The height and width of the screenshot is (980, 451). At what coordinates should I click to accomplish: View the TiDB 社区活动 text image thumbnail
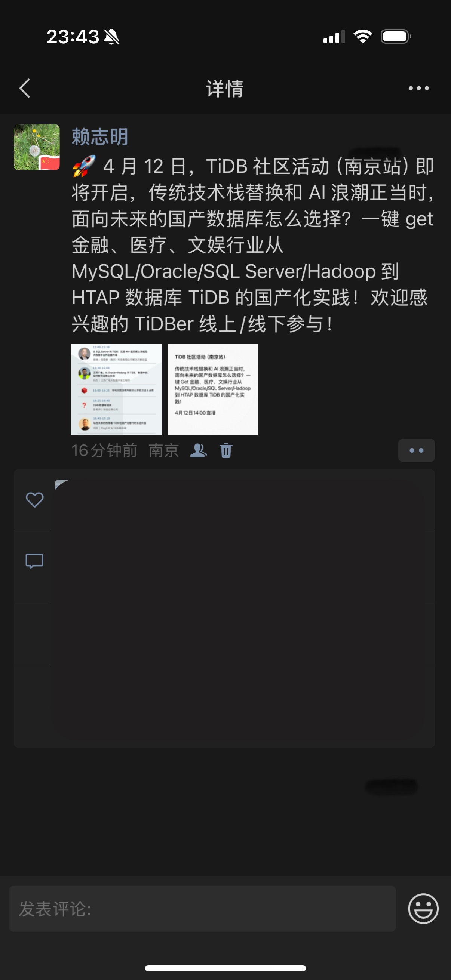213,389
